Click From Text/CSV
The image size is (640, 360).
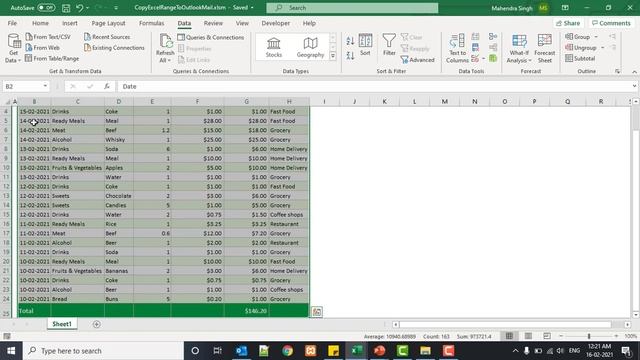pyautogui.click(x=48, y=37)
